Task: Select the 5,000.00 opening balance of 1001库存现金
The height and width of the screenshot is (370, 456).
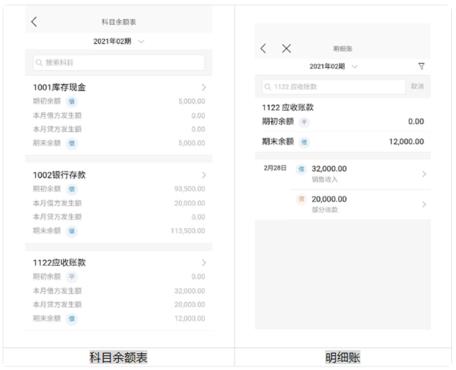Action: point(192,101)
